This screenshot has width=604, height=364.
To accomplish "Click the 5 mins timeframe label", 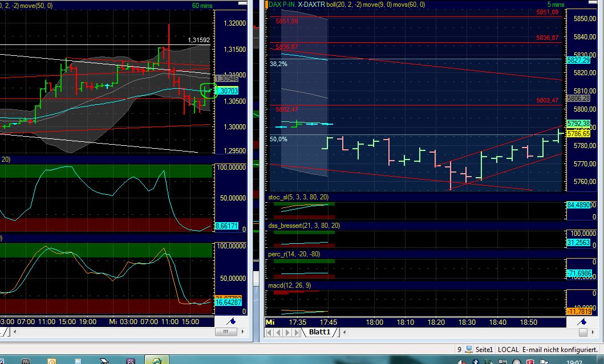I will point(556,5).
